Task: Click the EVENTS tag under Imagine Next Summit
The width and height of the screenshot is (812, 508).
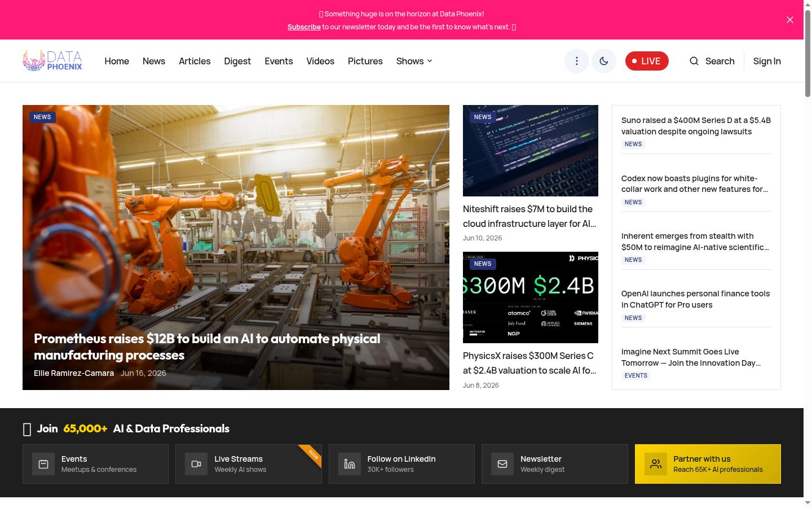Action: 636,375
